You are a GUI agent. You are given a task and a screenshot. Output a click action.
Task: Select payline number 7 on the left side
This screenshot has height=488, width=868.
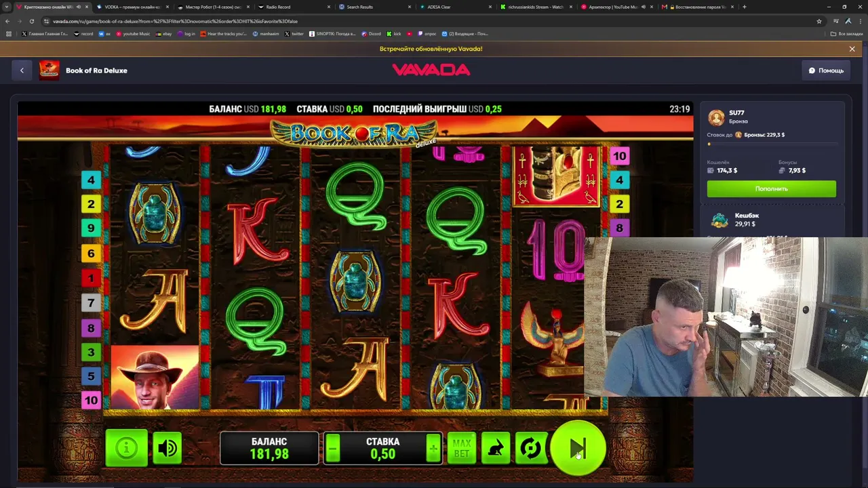pos(91,303)
